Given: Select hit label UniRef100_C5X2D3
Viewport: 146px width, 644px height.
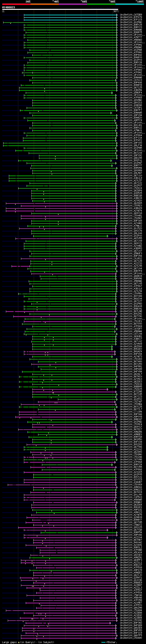Looking at the screenshot, I should click(x=131, y=359).
